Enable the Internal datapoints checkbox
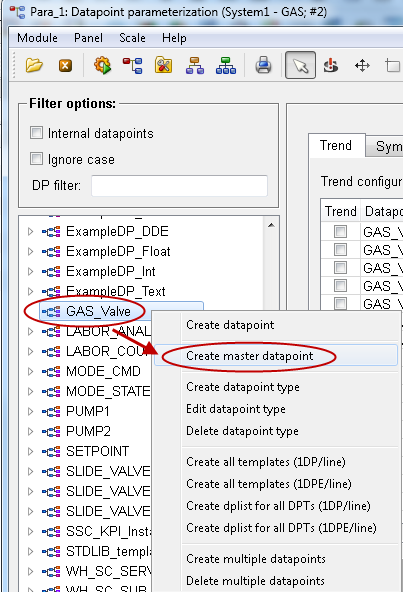403x592 pixels. pyautogui.click(x=36, y=133)
